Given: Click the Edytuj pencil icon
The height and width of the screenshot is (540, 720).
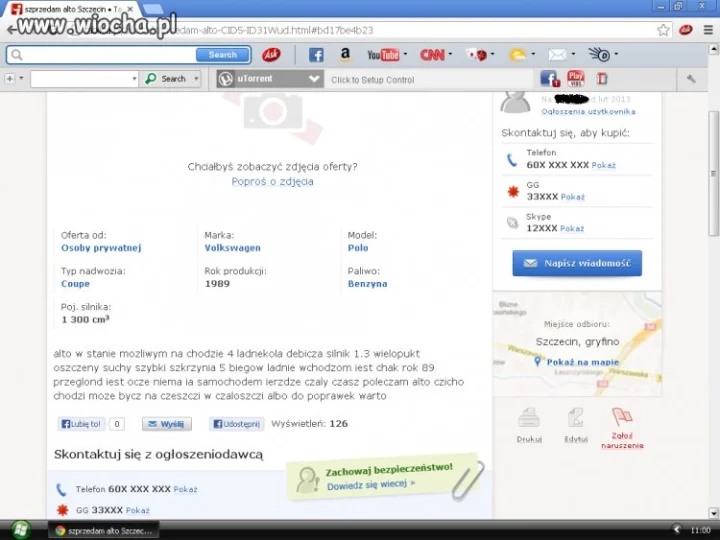Looking at the screenshot, I should [576, 418].
